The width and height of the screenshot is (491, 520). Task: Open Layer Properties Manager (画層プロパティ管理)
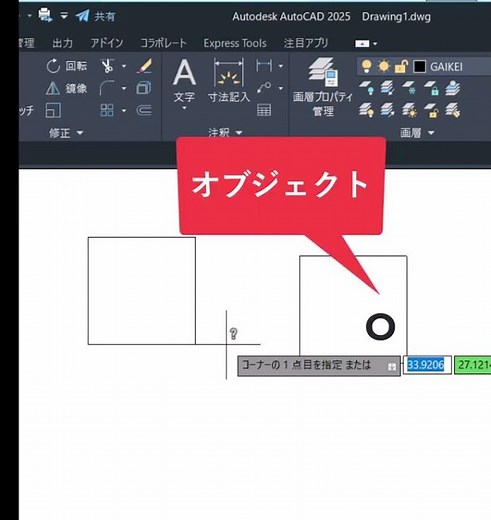(323, 87)
